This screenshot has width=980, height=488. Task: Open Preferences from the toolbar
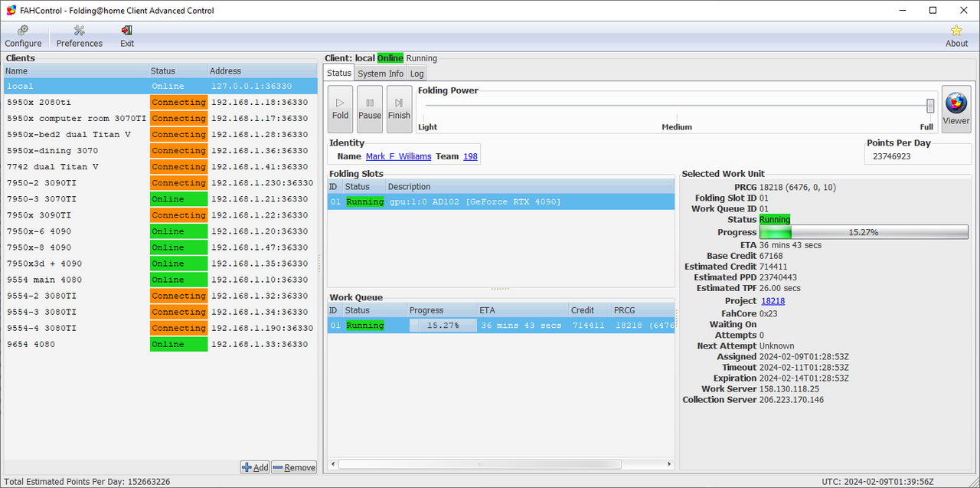pyautogui.click(x=79, y=35)
